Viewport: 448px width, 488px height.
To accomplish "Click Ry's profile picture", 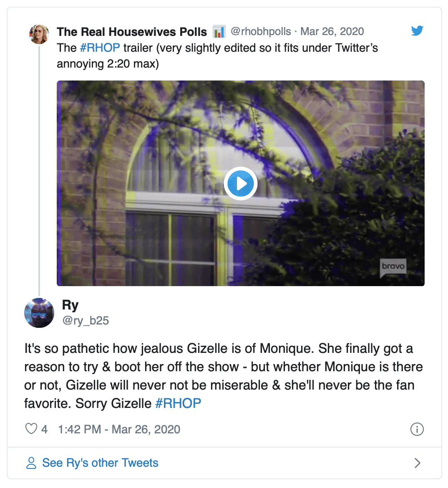I will [39, 313].
